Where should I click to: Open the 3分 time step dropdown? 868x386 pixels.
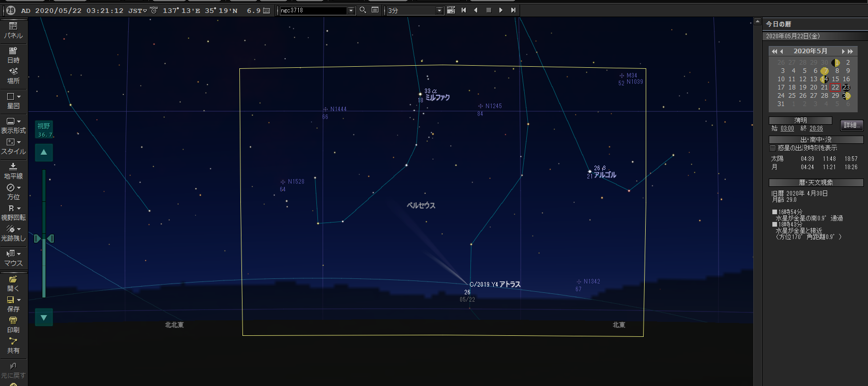point(439,10)
